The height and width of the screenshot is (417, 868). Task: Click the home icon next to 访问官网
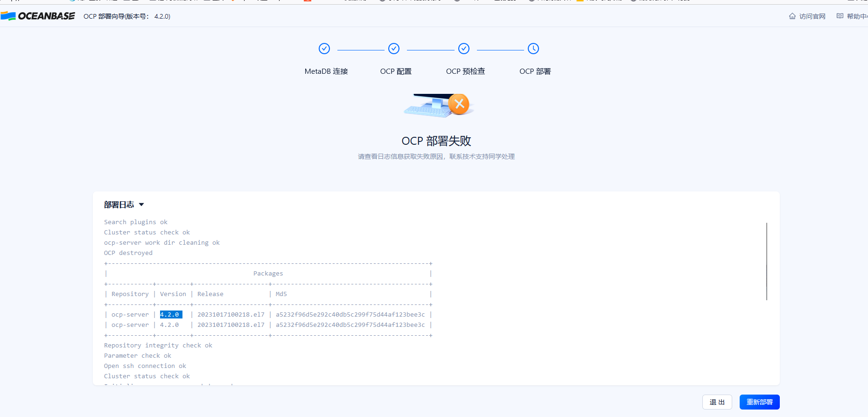[x=792, y=16]
